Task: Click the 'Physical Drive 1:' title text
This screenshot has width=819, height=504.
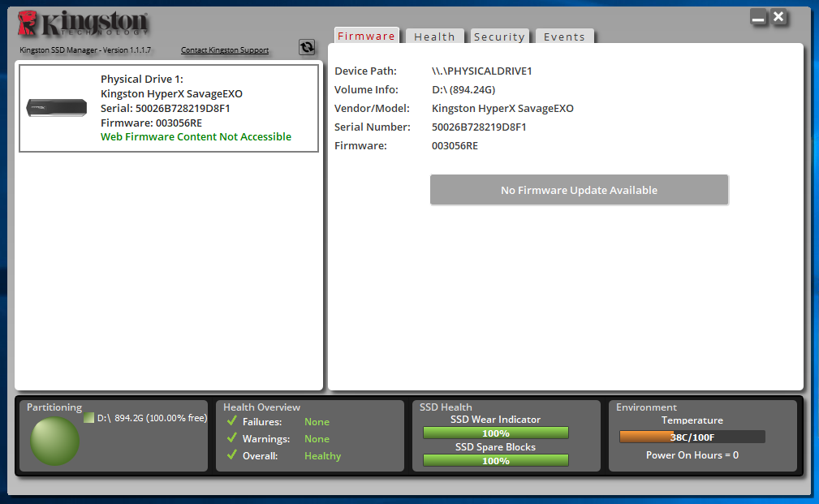Action: 141,79
